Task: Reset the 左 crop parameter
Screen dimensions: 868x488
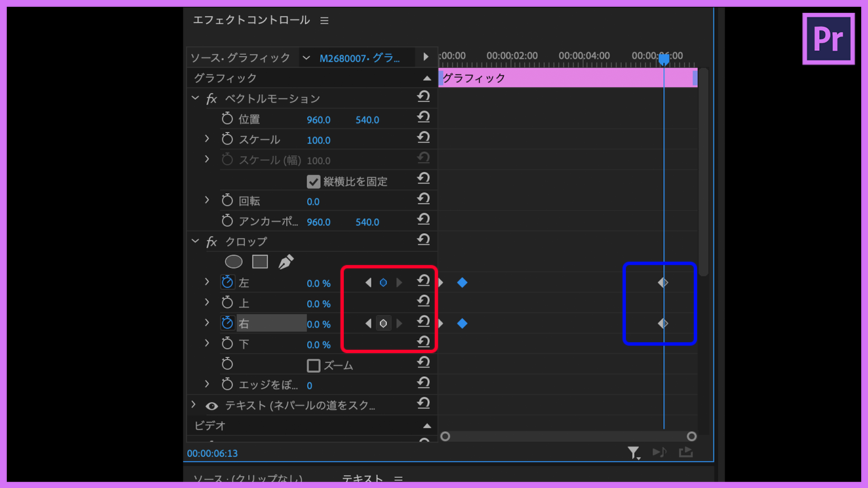Action: [423, 281]
